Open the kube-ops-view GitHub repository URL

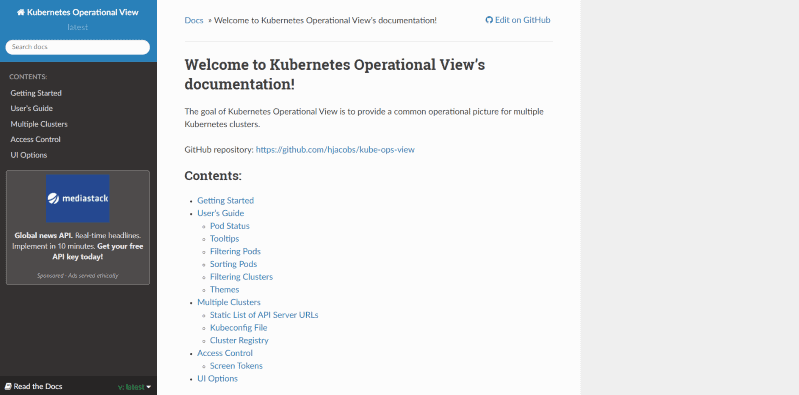(335, 150)
